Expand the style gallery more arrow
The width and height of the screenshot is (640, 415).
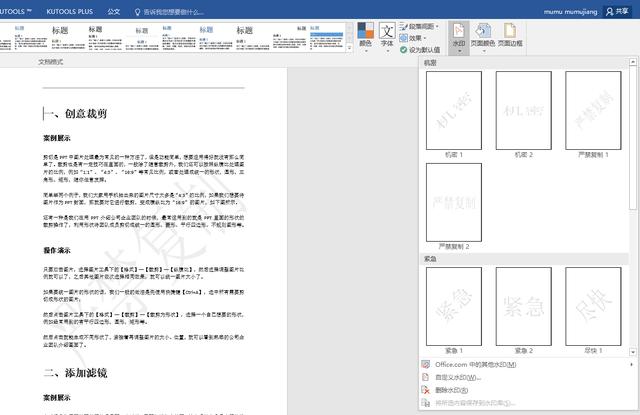[x=348, y=51]
